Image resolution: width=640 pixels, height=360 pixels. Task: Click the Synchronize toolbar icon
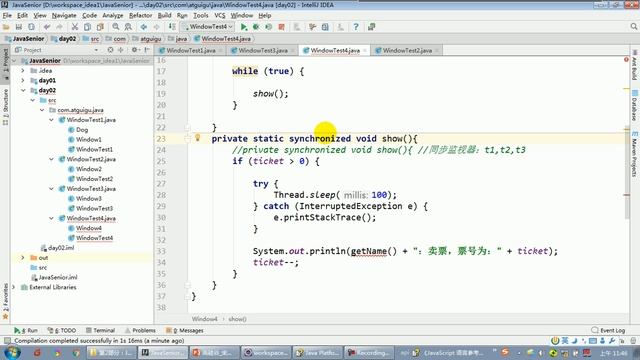point(31,27)
